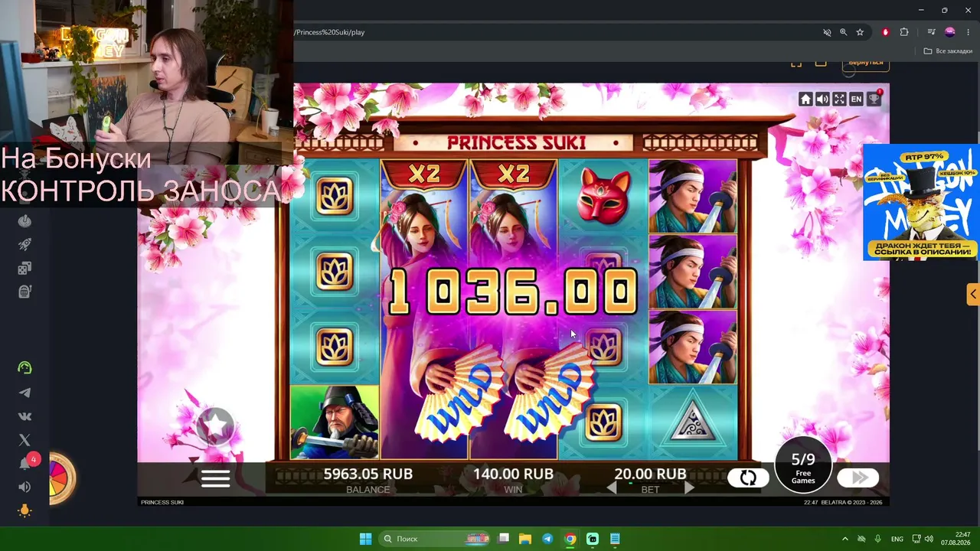The image size is (980, 551).
Task: Click the 140.00 RUB win value
Action: (x=513, y=474)
